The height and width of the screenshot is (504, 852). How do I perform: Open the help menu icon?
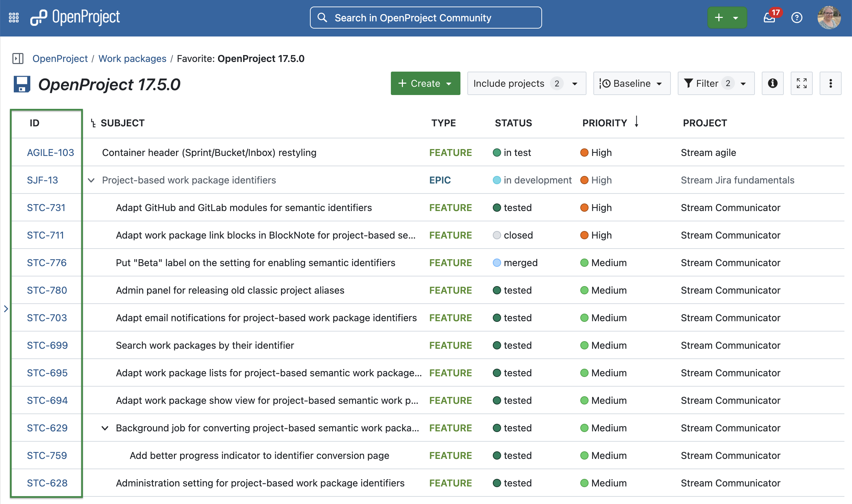pyautogui.click(x=797, y=18)
